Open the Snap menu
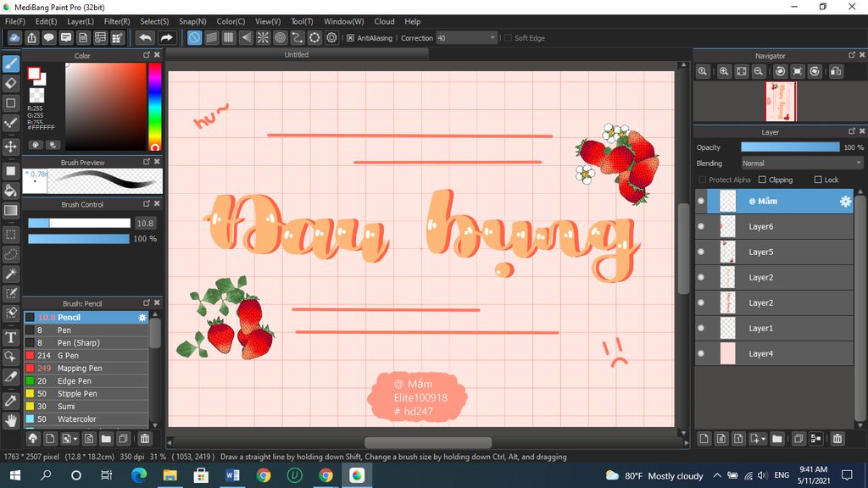The width and height of the screenshot is (868, 488). point(192,21)
